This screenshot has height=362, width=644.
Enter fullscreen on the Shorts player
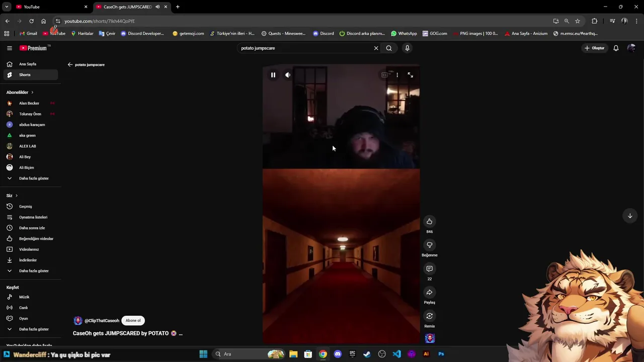(411, 75)
